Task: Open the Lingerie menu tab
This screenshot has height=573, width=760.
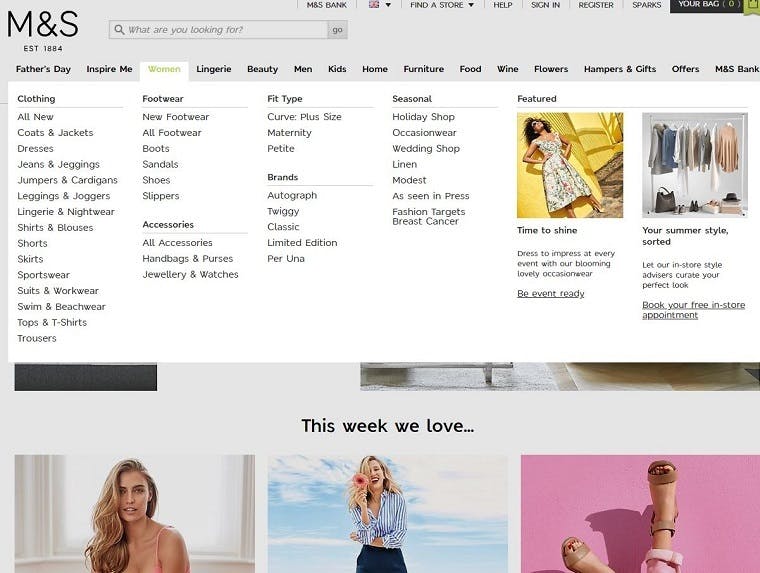Action: click(x=213, y=69)
